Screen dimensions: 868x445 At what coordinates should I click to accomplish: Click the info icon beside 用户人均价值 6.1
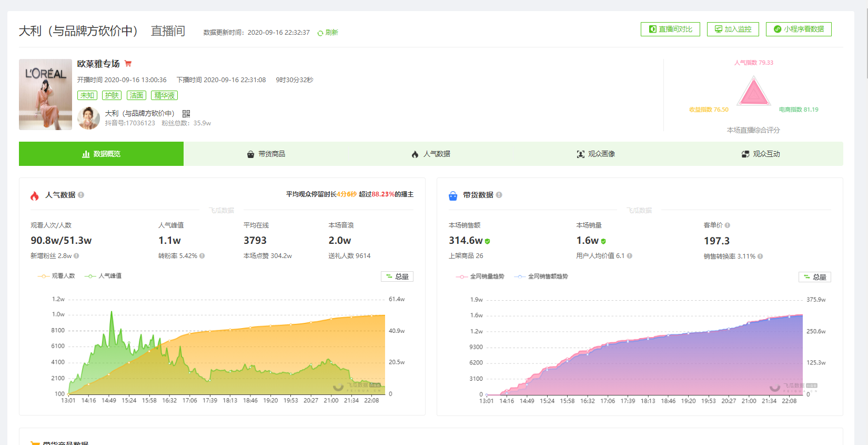point(629,256)
